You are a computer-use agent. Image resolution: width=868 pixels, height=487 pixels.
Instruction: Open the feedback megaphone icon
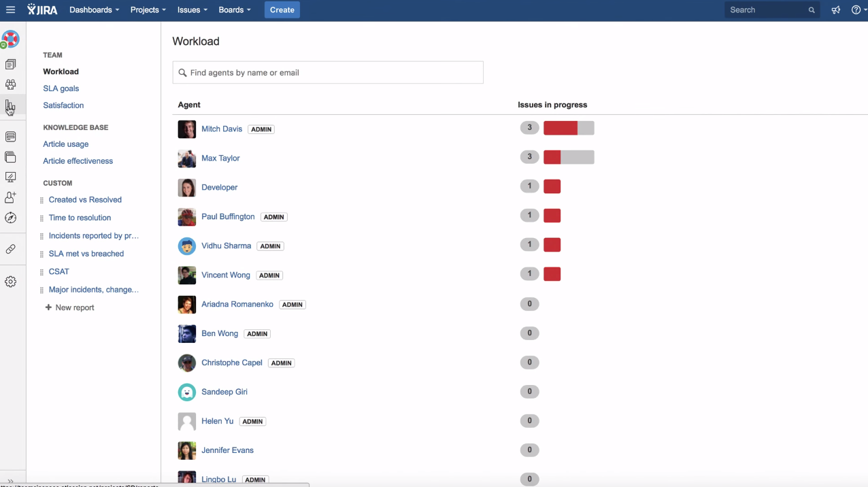836,10
